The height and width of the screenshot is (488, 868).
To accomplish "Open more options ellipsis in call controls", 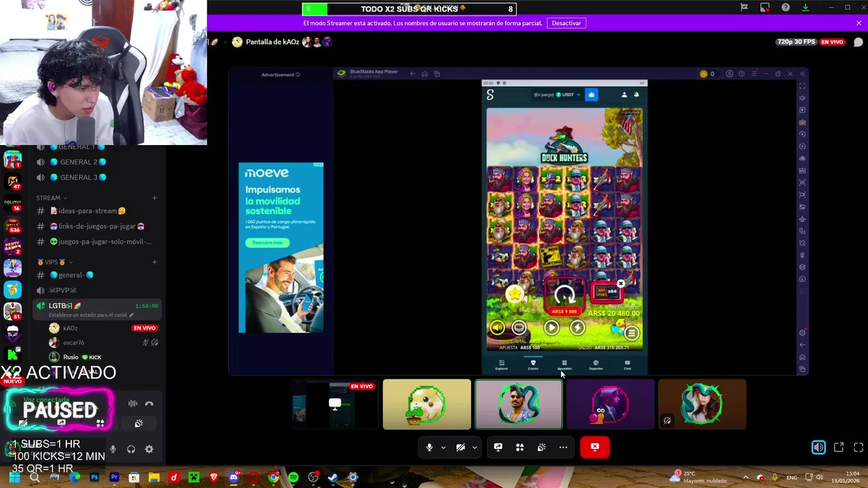I will coord(563,447).
